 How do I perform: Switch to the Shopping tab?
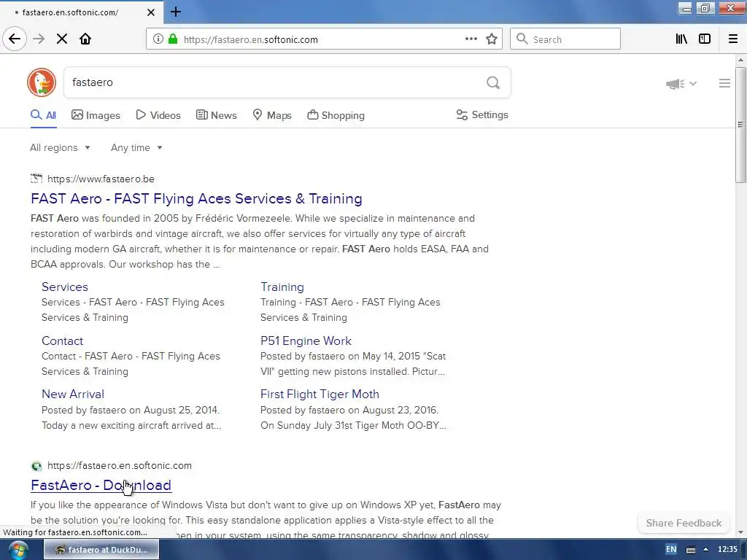[x=336, y=115]
